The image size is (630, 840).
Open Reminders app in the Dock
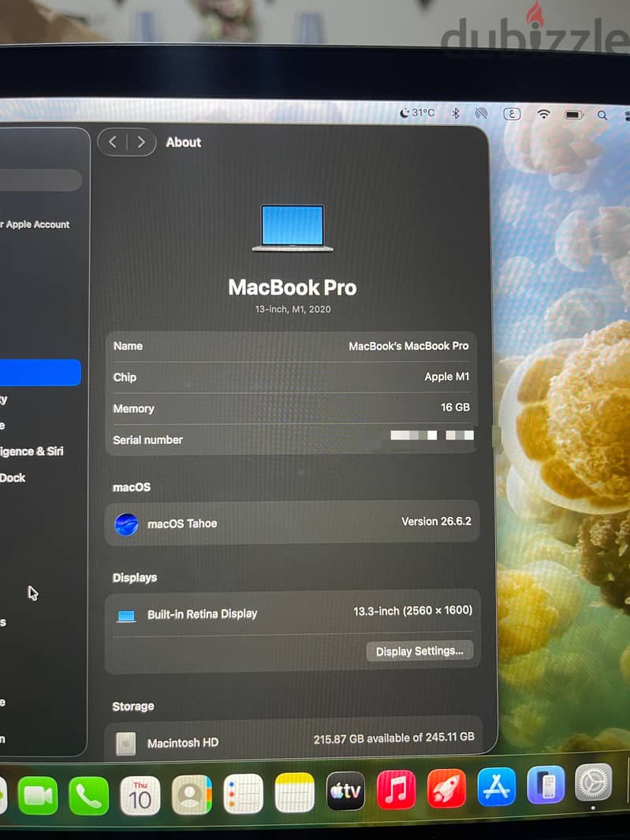(x=243, y=794)
